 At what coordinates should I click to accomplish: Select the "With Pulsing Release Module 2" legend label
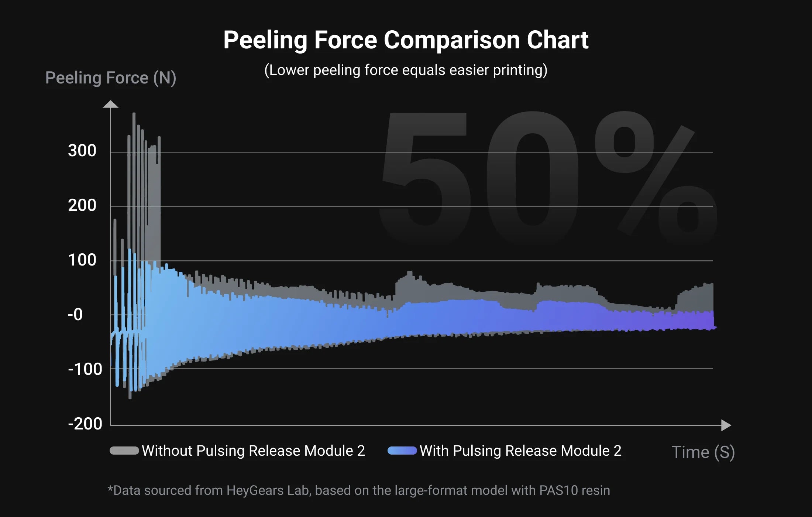pyautogui.click(x=520, y=451)
